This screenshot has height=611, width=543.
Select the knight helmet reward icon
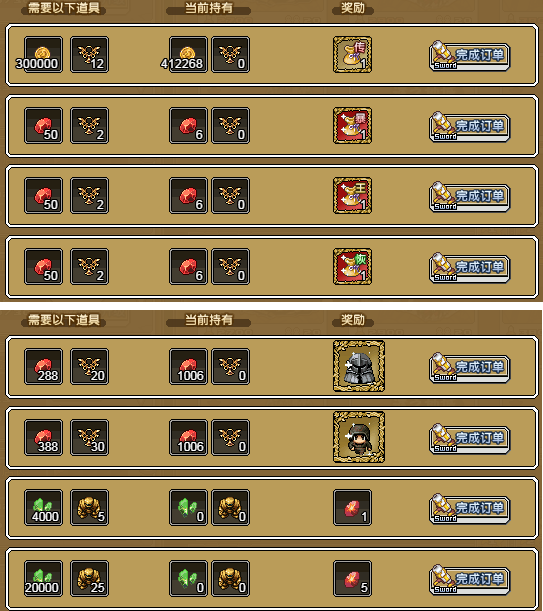coord(359,366)
